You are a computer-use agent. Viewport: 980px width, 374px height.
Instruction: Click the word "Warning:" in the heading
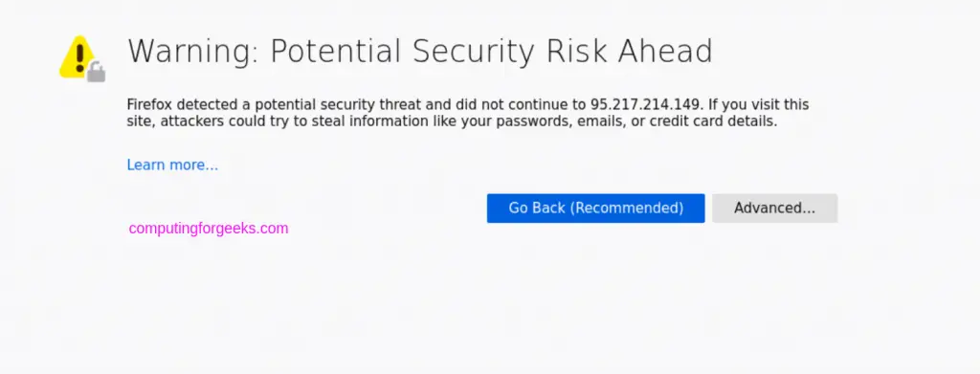(x=193, y=52)
